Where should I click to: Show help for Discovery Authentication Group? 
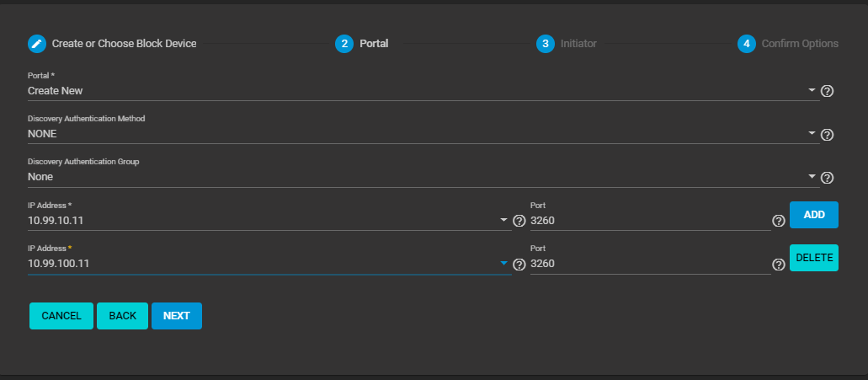(827, 178)
